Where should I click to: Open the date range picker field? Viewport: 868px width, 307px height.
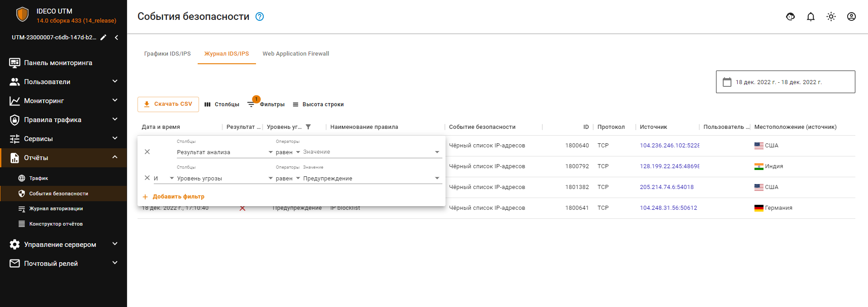coord(785,82)
